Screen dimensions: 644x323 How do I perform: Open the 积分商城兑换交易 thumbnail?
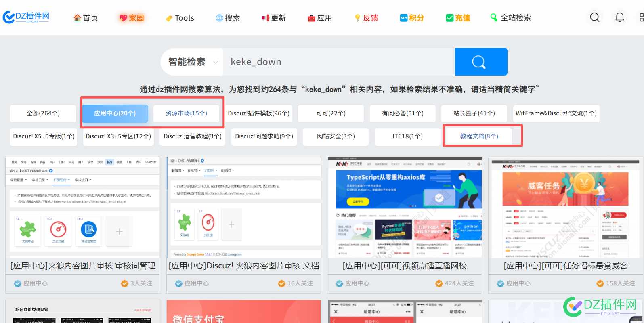pyautogui.click(x=83, y=312)
